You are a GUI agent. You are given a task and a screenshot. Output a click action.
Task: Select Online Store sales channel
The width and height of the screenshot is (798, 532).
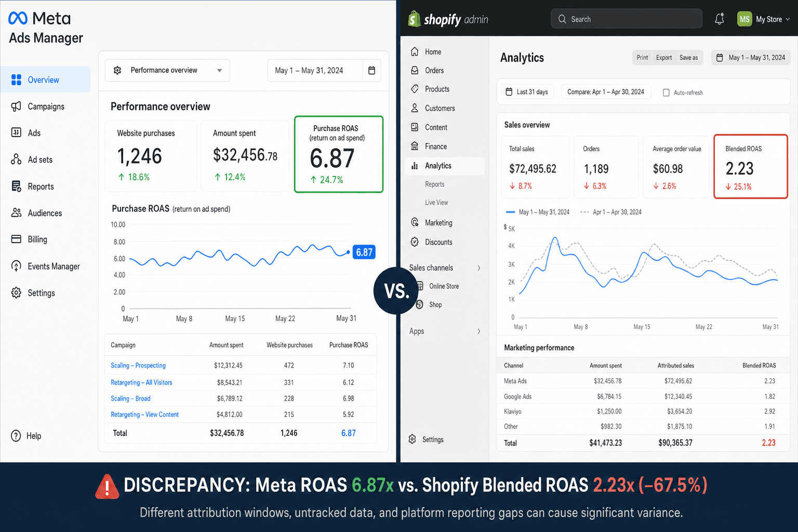coord(444,286)
